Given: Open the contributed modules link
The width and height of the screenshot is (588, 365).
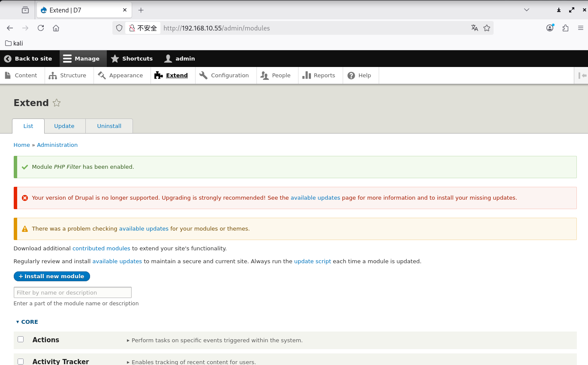Looking at the screenshot, I should (101, 248).
